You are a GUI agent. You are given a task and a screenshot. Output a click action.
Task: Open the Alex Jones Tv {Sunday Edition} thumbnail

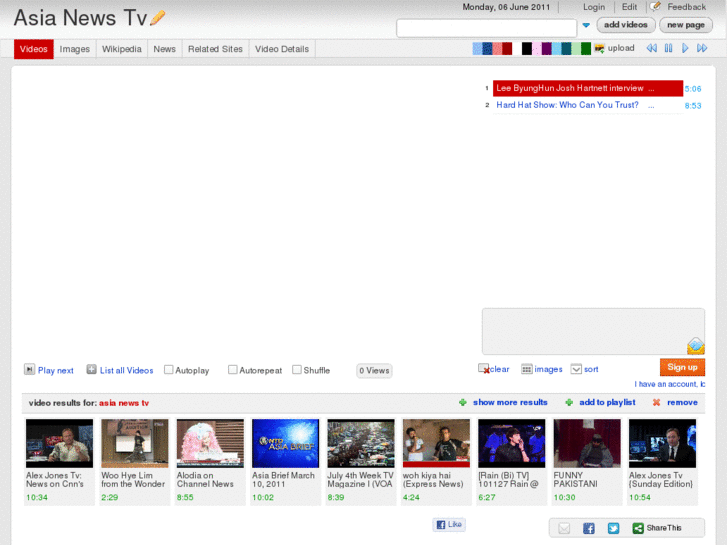663,443
